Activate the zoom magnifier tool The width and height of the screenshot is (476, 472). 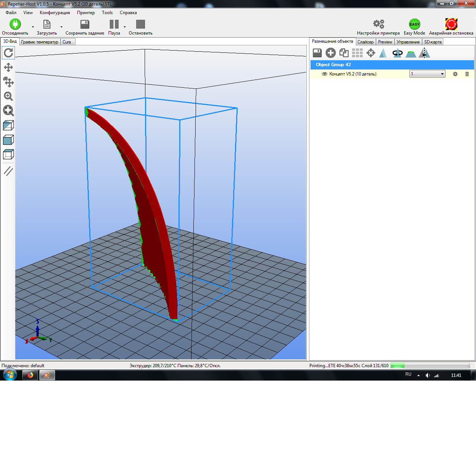point(8,97)
